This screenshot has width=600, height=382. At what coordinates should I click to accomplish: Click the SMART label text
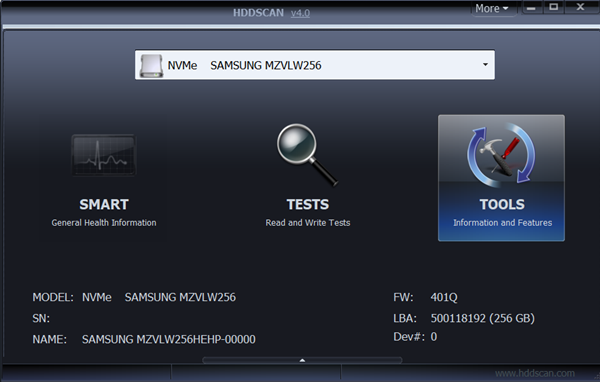point(104,204)
